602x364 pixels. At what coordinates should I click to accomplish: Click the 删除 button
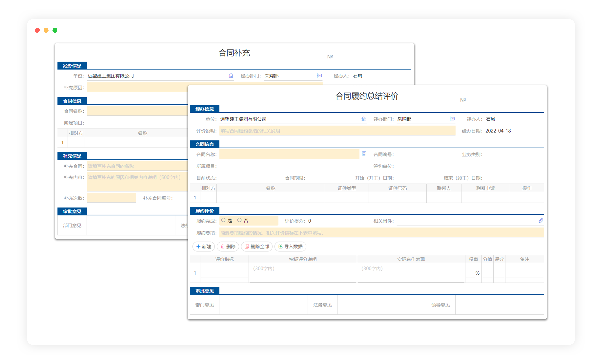click(x=228, y=246)
